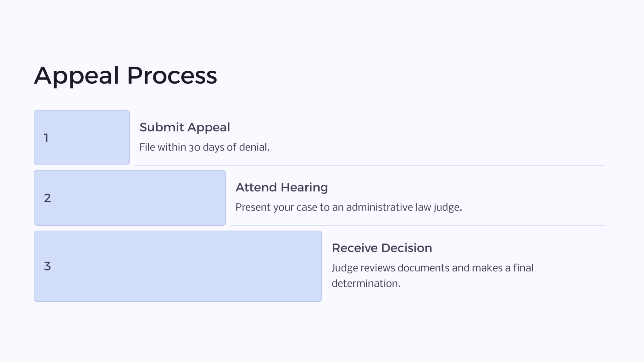Select the "Submit Appeal" heading
Image resolution: width=644 pixels, height=362 pixels.
(x=185, y=127)
